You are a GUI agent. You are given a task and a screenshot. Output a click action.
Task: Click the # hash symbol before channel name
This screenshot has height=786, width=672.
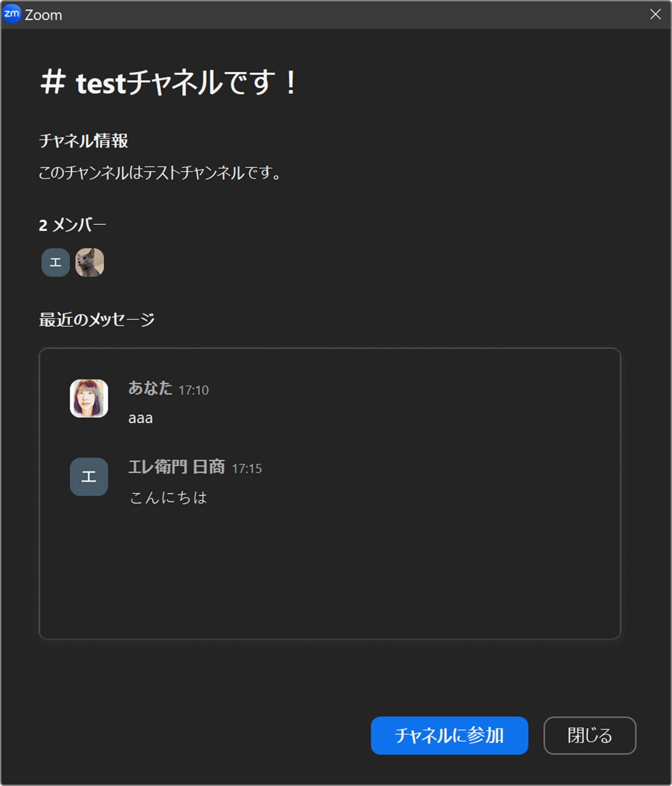pos(52,82)
